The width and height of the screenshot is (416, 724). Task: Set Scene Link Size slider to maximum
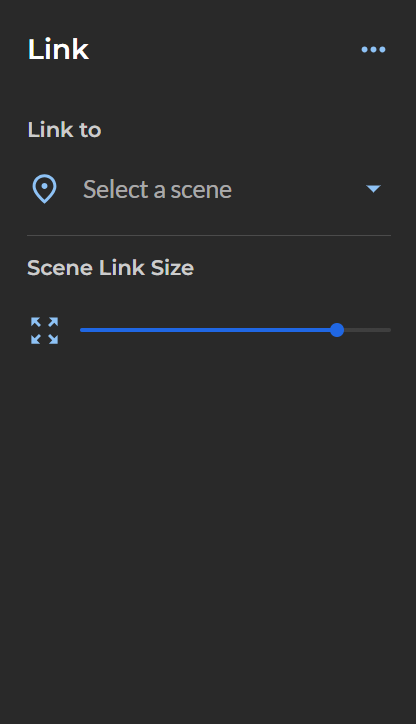[x=390, y=330]
